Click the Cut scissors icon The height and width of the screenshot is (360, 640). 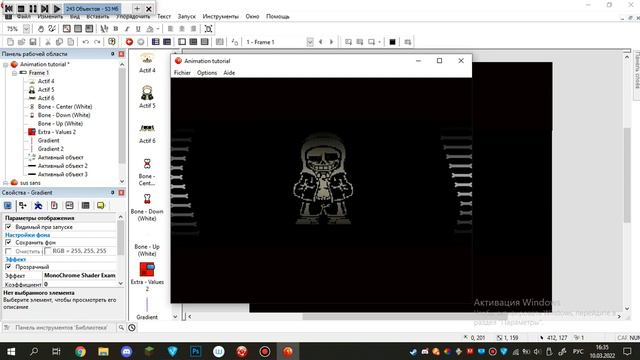(48, 42)
